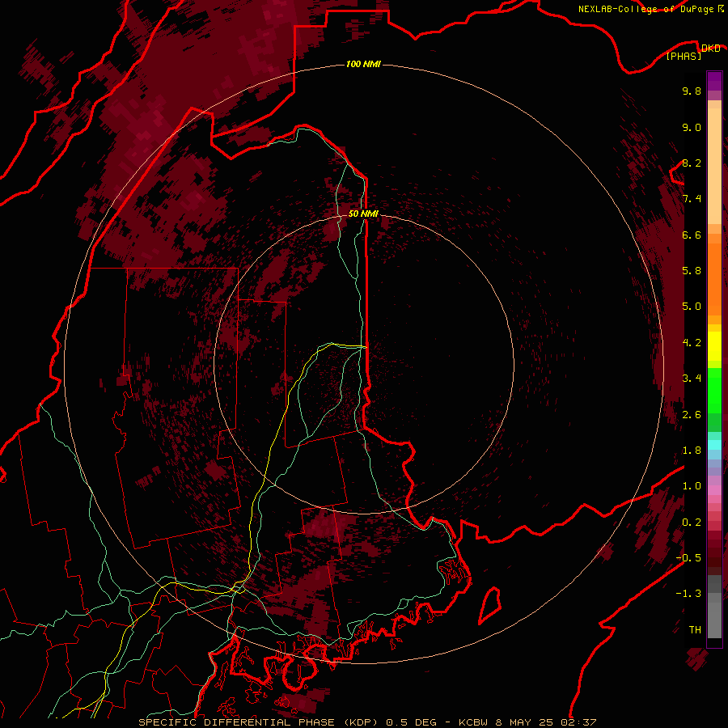Click the 3.4 scale value label
Screen dimensions: 728x728
click(x=692, y=379)
